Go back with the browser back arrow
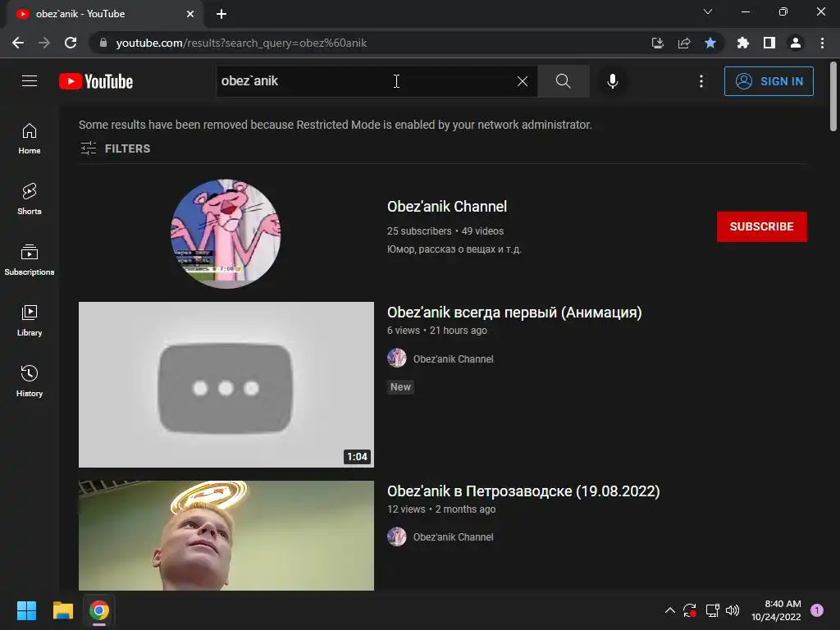Viewport: 840px width, 630px height. pyautogui.click(x=18, y=43)
